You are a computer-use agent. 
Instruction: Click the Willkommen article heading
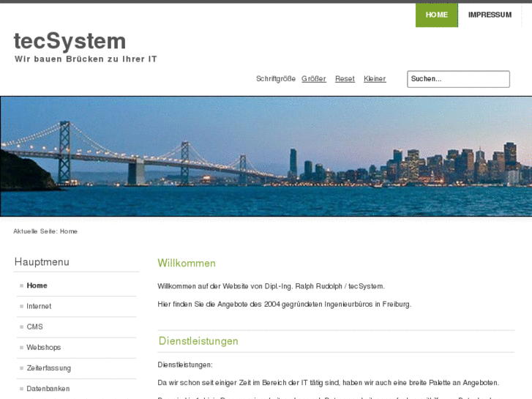[187, 263]
